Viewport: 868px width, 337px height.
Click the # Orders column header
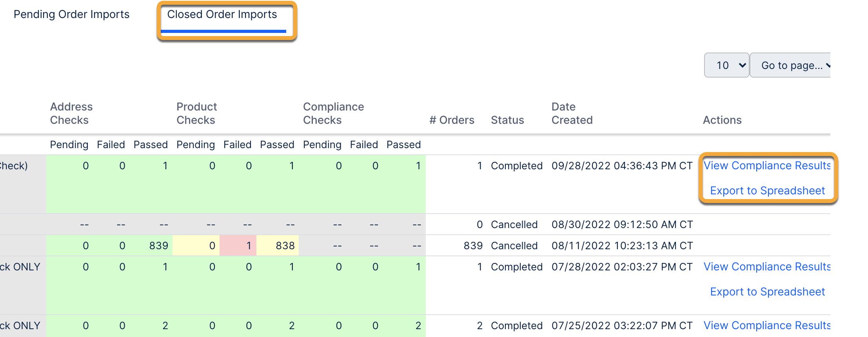pos(452,120)
